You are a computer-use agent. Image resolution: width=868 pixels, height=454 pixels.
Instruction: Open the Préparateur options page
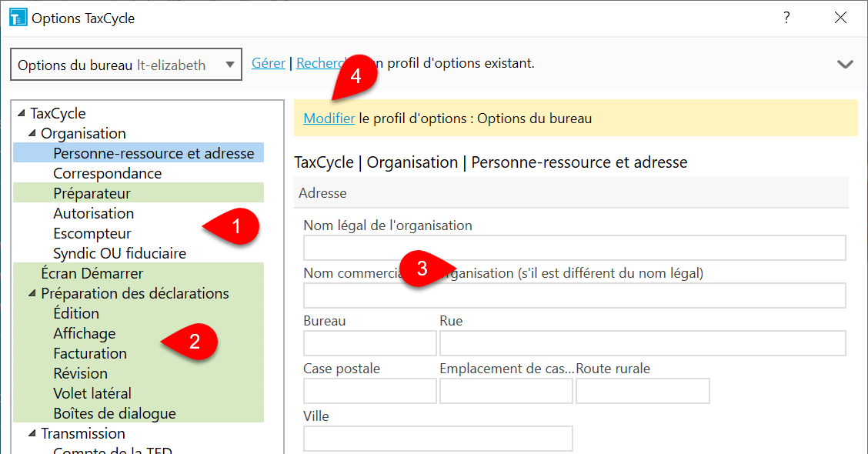pyautogui.click(x=139, y=193)
